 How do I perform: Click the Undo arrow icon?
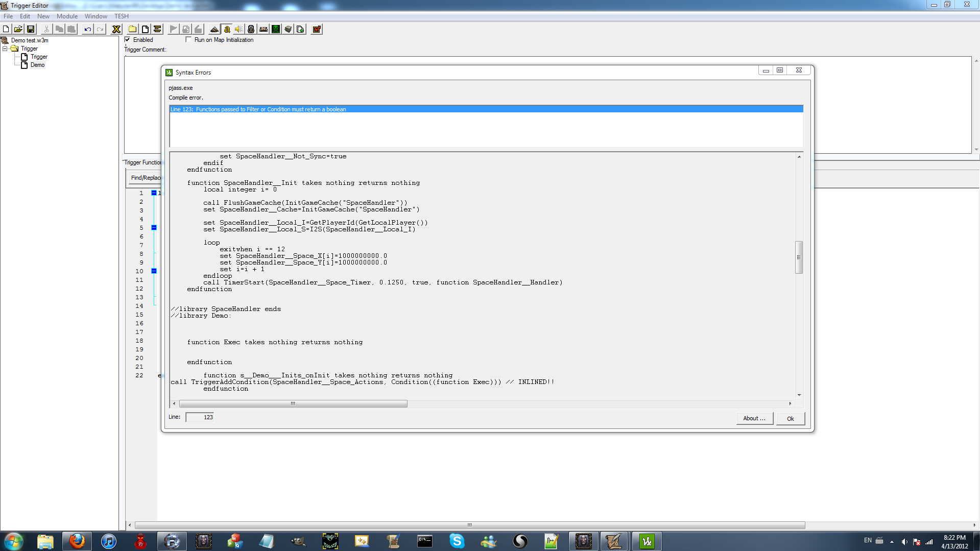[88, 29]
